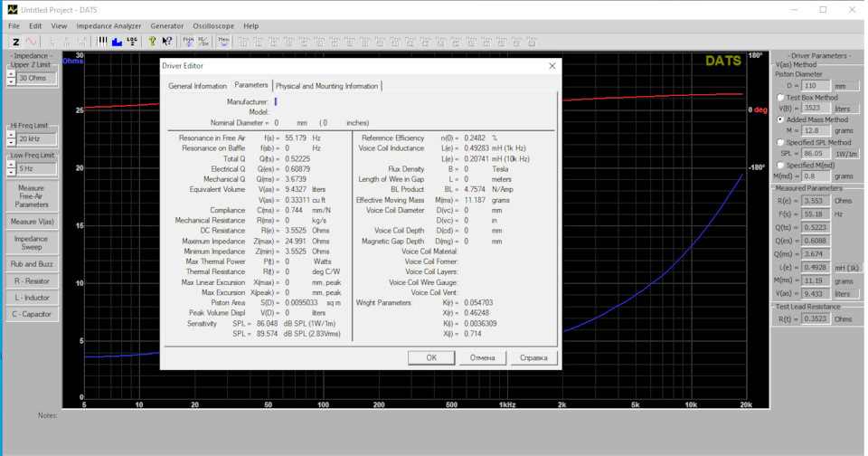
Task: Select the red sine wave toolbar icon
Action: coord(31,42)
